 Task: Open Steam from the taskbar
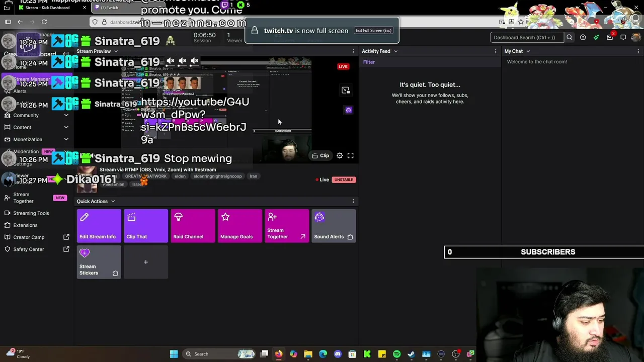point(411,354)
